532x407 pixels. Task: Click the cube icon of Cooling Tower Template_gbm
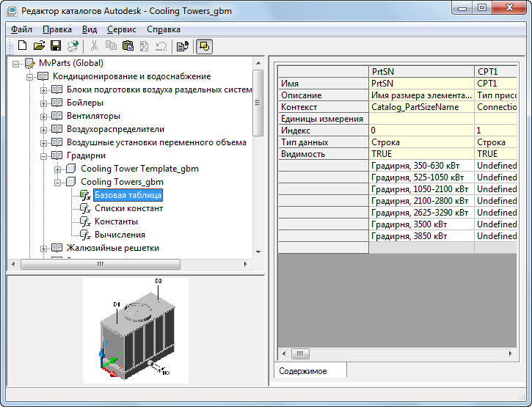coord(70,169)
